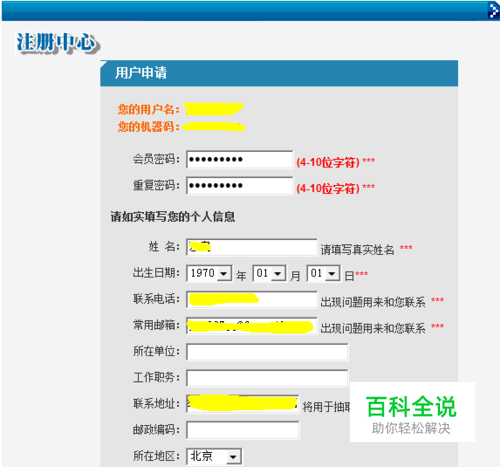This screenshot has width=500, height=467.
Task: Click the 您的机器码 label
Action: [148, 127]
